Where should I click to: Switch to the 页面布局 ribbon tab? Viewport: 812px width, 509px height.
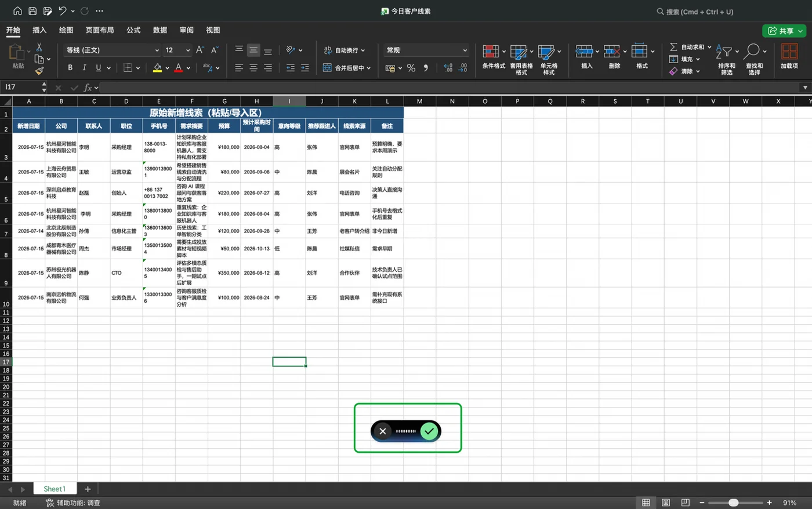tap(100, 30)
